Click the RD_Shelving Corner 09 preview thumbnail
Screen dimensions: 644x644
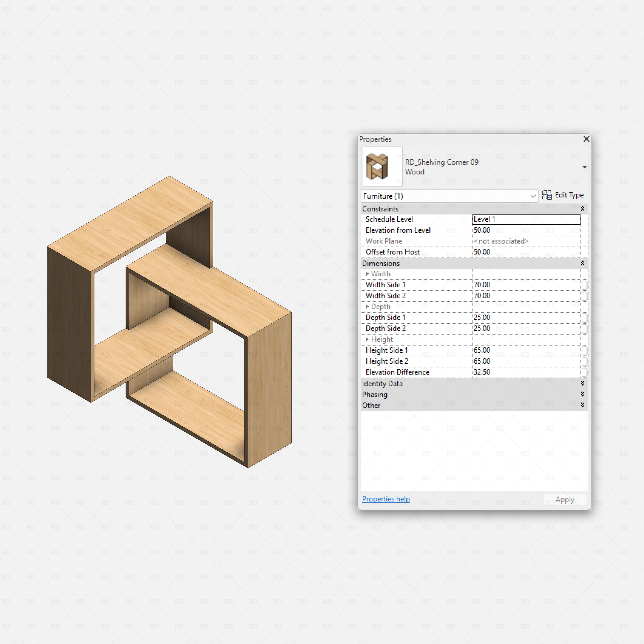point(382,167)
